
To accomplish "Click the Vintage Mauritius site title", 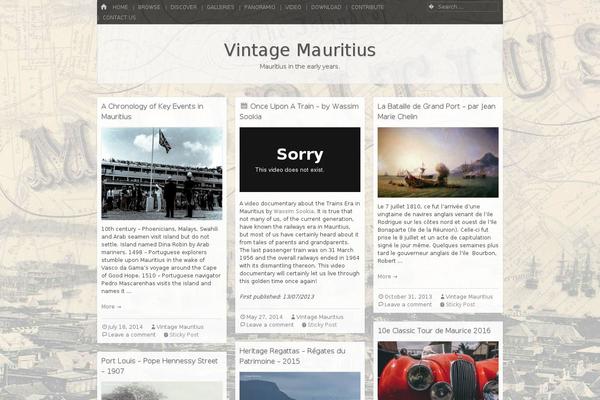I will coord(300,50).
